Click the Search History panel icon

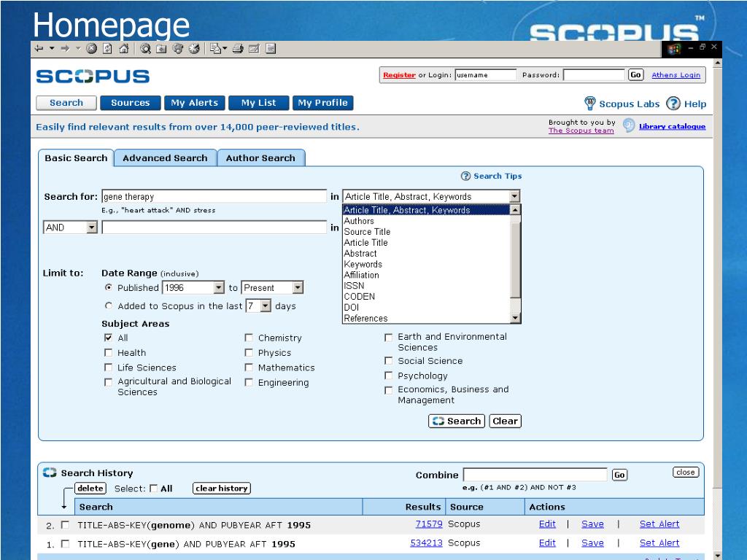[x=50, y=472]
